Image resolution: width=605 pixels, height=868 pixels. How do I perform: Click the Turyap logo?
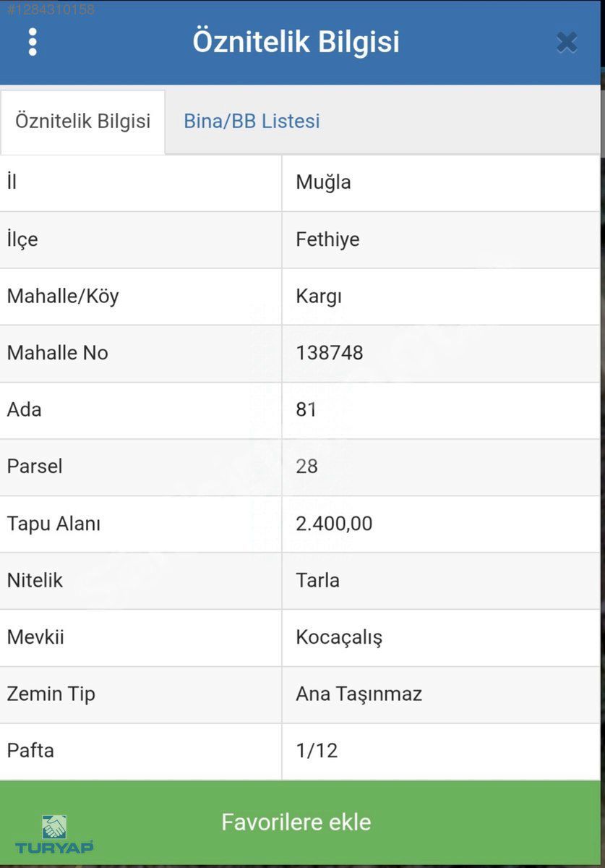(54, 834)
